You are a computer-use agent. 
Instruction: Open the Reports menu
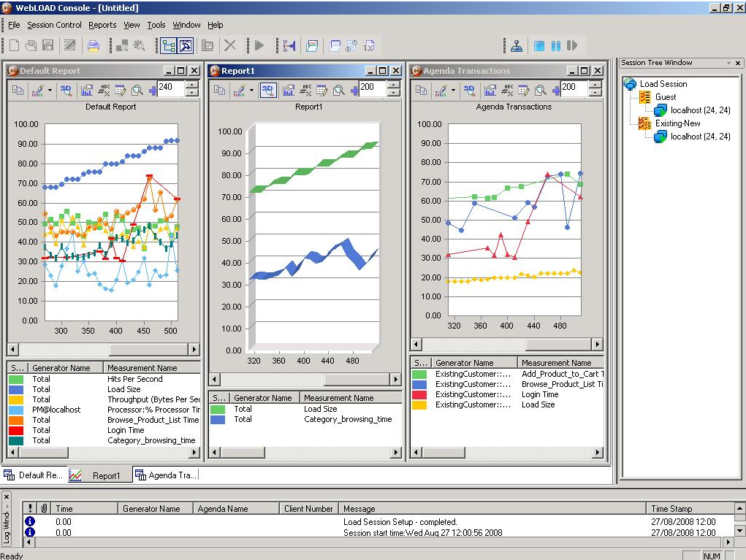(102, 25)
